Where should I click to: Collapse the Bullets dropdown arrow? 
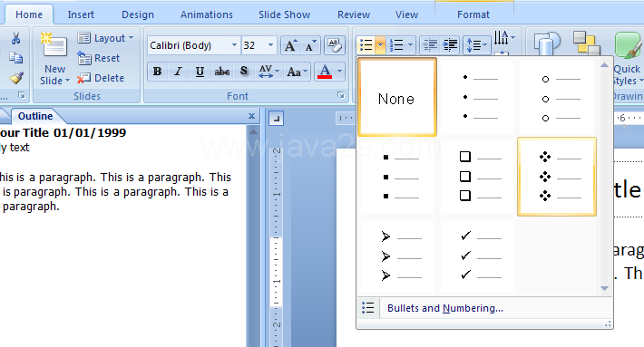[x=380, y=45]
